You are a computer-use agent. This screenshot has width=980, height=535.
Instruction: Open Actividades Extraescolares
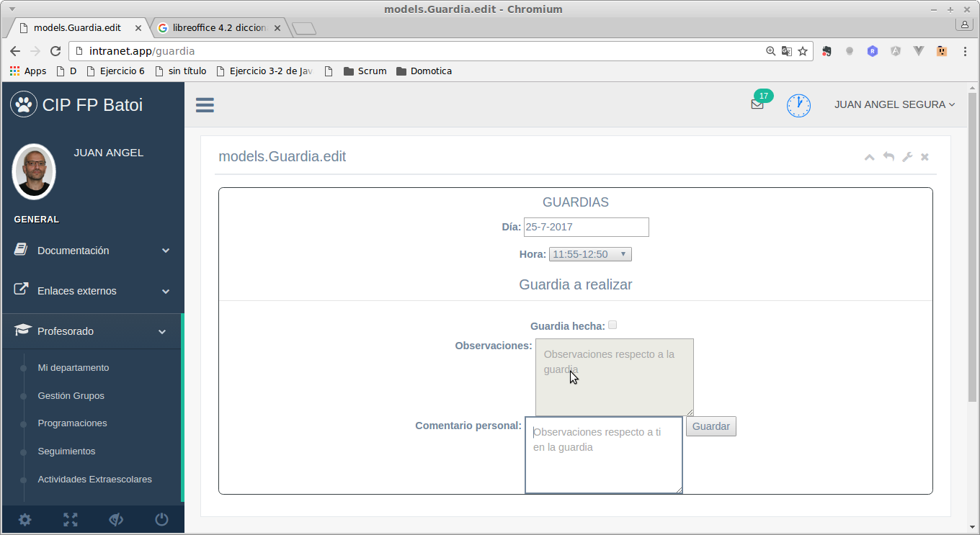(95, 480)
